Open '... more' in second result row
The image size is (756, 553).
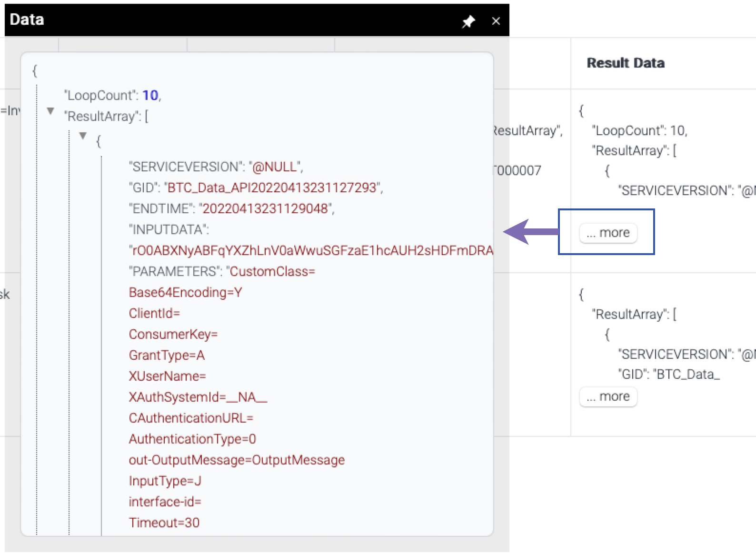tap(608, 396)
